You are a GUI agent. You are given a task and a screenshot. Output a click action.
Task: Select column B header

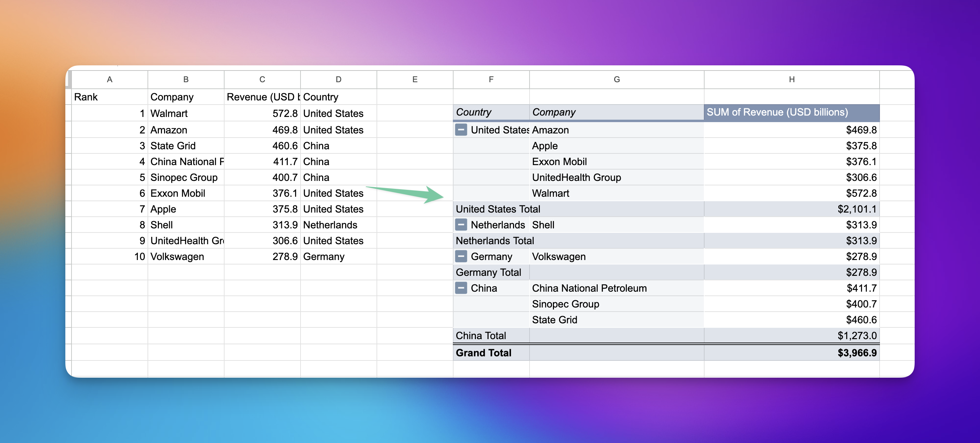(x=186, y=79)
